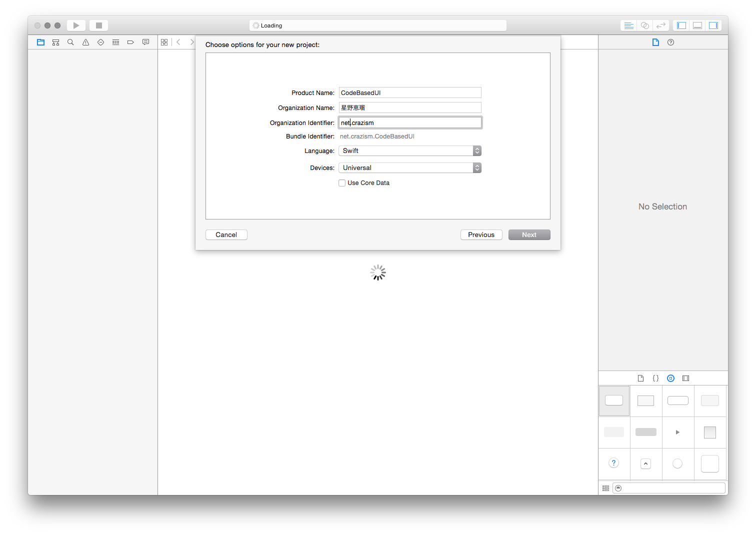
Task: Toggle library list view icon
Action: pyautogui.click(x=605, y=488)
